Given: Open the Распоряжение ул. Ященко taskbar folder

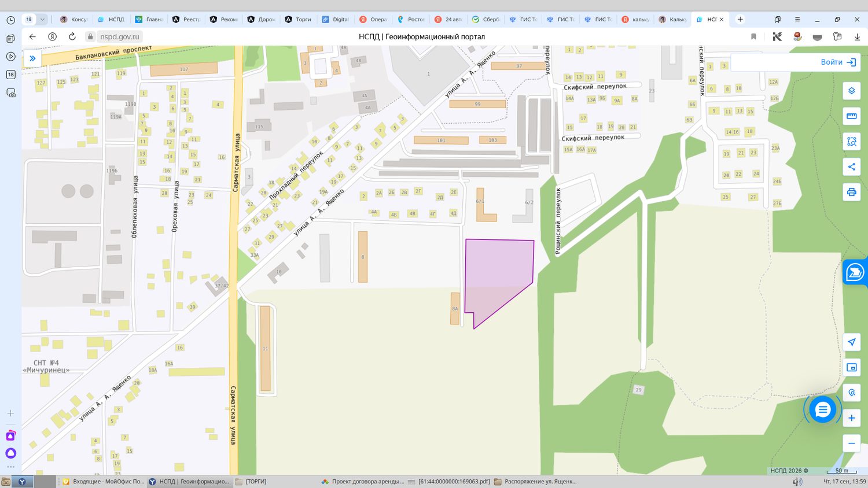Looking at the screenshot, I should click(535, 481).
